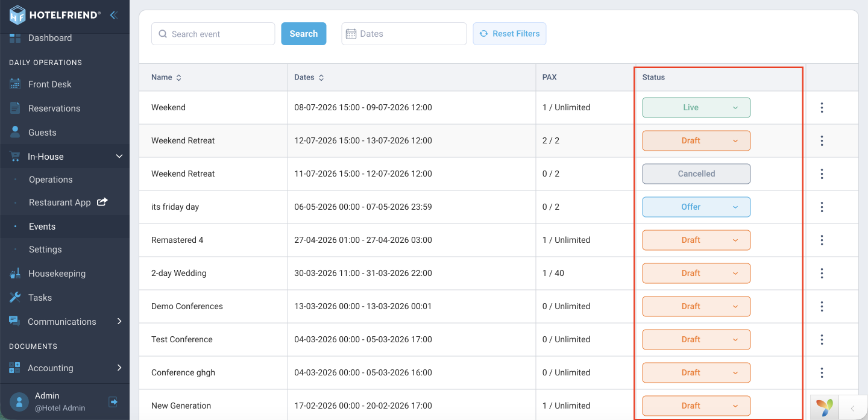
Task: Click the Housekeeping broom icon
Action: coord(15,274)
